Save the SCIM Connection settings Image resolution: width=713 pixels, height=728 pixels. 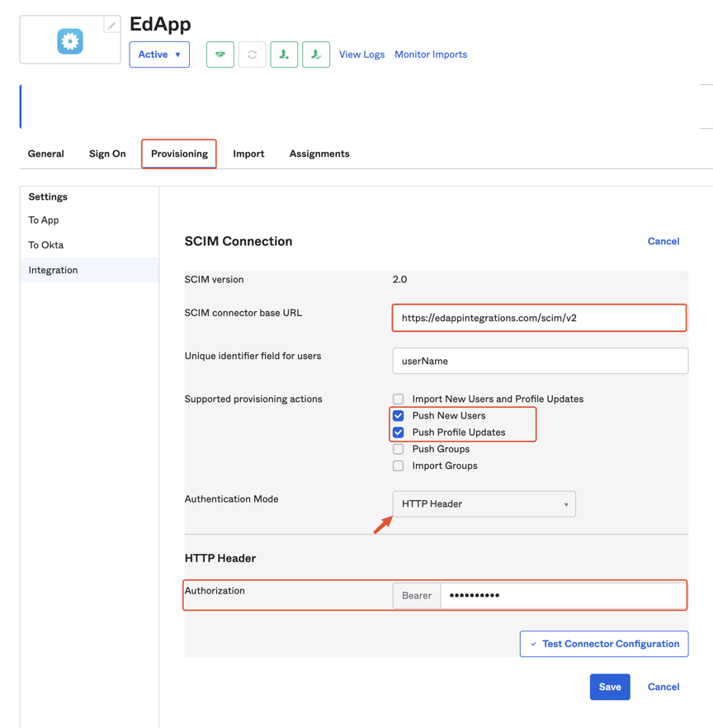click(610, 687)
